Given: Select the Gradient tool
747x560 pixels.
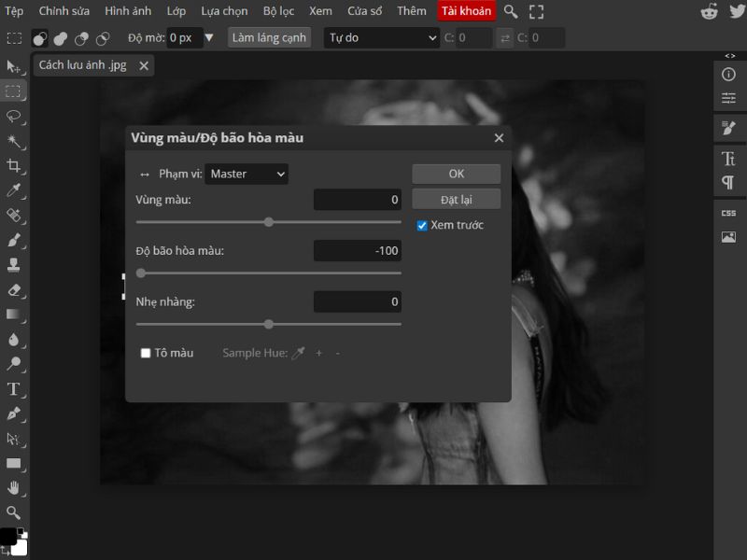Looking at the screenshot, I should [x=13, y=315].
